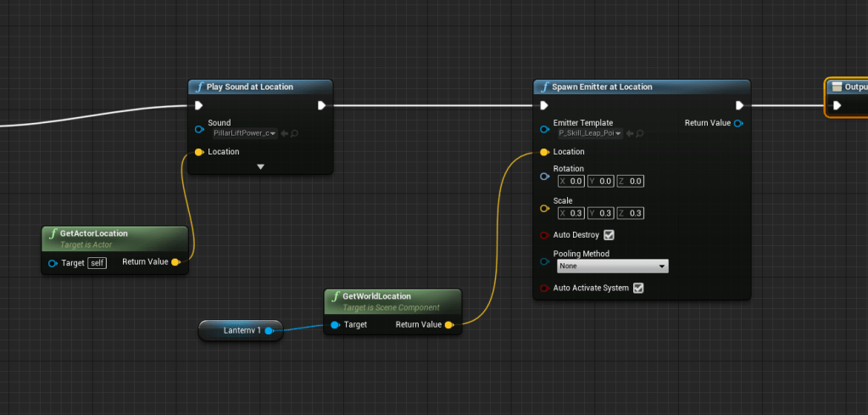Click the Spawn Emitter exec input pin

click(544, 105)
